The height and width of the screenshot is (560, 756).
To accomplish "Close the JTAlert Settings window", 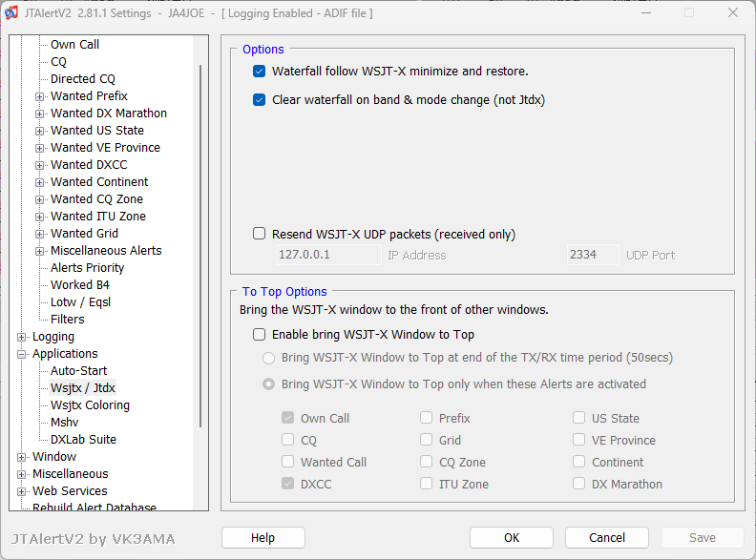I will coord(733,13).
